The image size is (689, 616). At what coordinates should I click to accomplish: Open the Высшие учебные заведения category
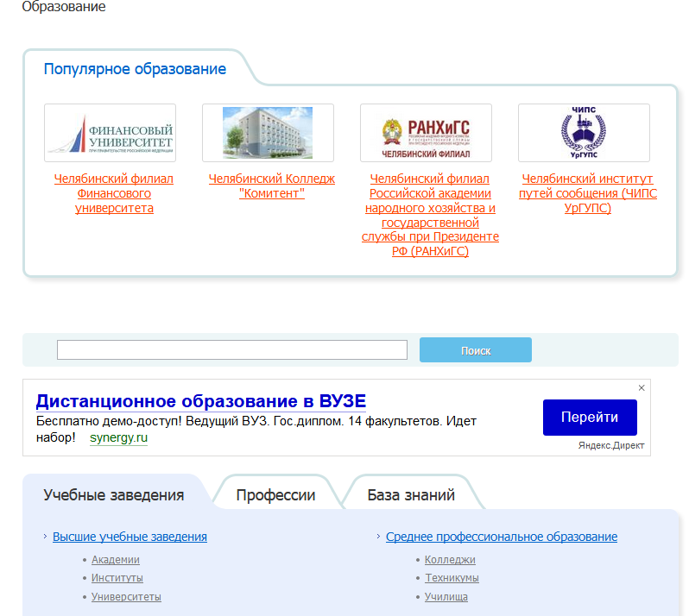[130, 537]
